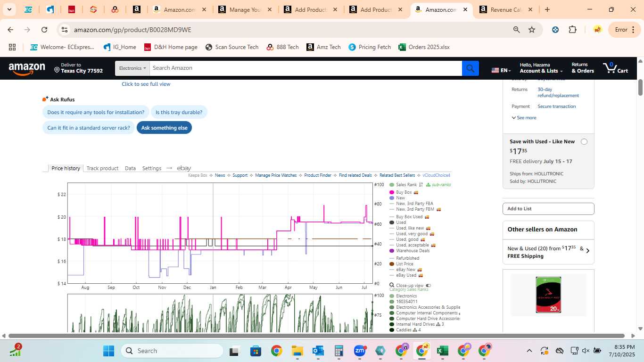Viewport: 644px width, 362px height.
Task: Click the Windows Start button
Action: pos(108,351)
